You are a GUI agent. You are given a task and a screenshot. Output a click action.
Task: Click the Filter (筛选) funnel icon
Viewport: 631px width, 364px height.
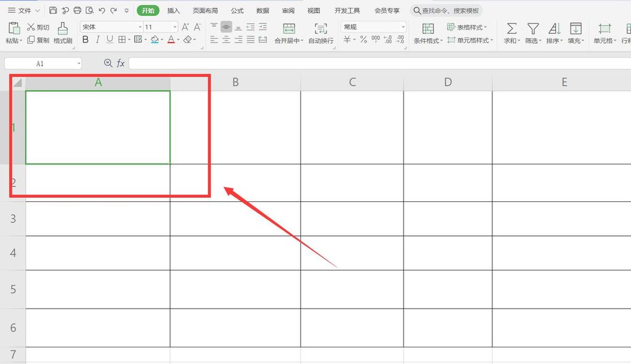pos(533,28)
